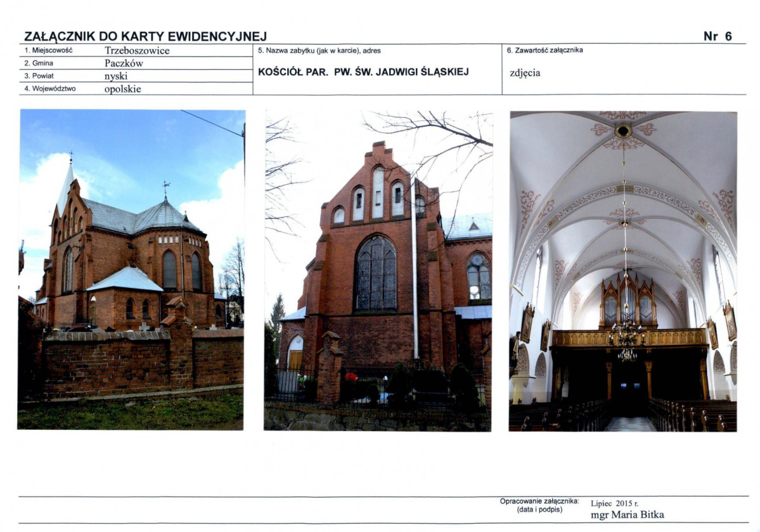Select the locality value 'Trzeboszowice'
This screenshot has height=532, width=760.
tap(137, 51)
